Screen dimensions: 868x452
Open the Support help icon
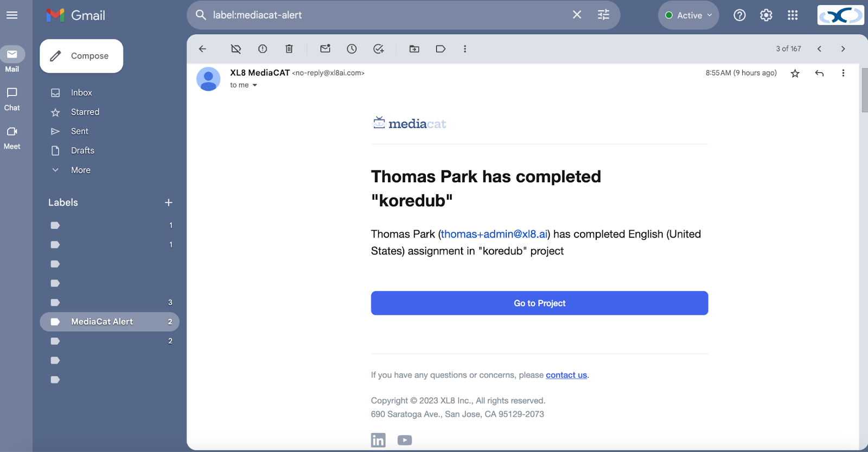(739, 15)
